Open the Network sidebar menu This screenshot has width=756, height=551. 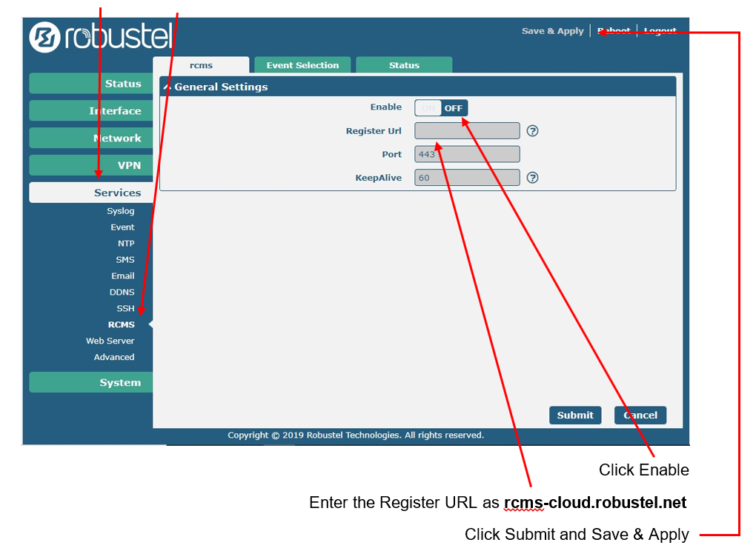(x=91, y=138)
